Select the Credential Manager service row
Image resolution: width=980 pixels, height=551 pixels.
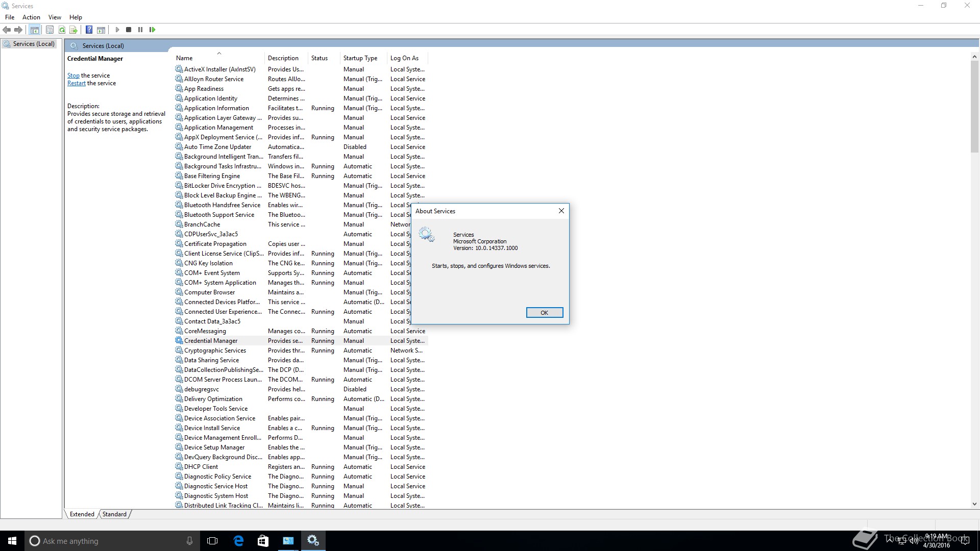pyautogui.click(x=301, y=341)
